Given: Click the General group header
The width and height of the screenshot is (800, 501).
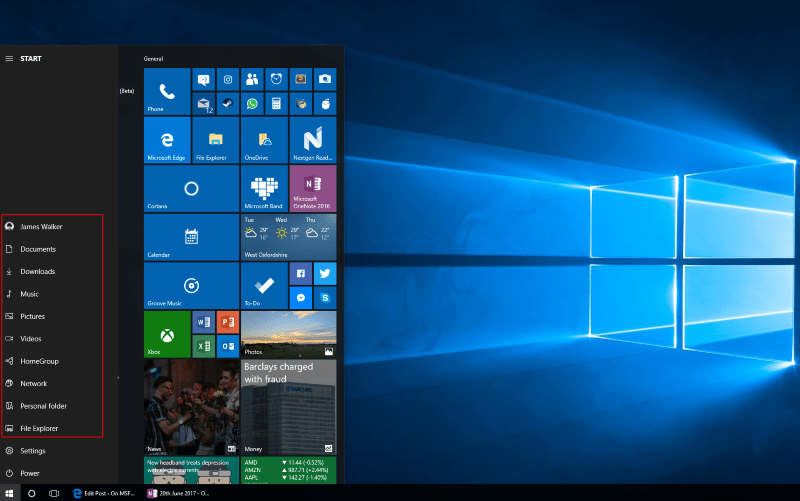Looking at the screenshot, I should (x=154, y=59).
